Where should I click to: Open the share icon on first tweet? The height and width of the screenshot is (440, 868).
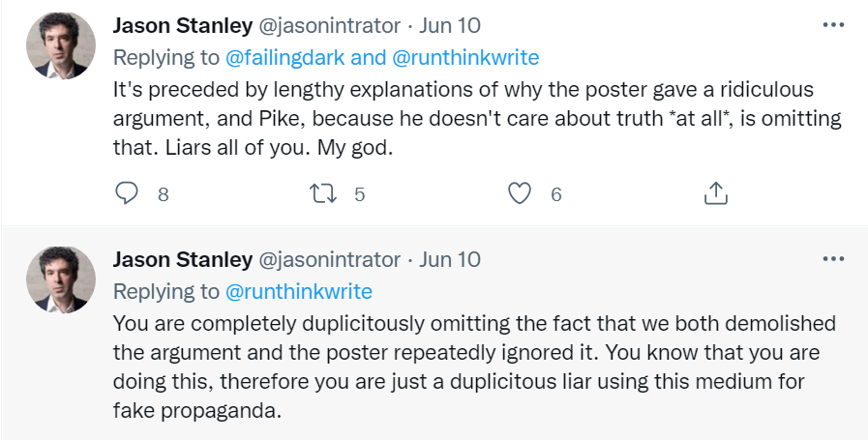point(714,193)
